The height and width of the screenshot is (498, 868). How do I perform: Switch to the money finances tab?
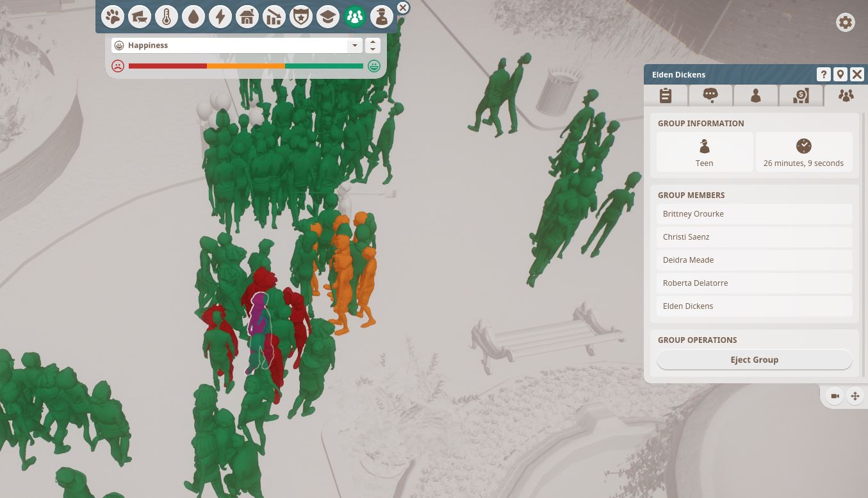tap(801, 95)
